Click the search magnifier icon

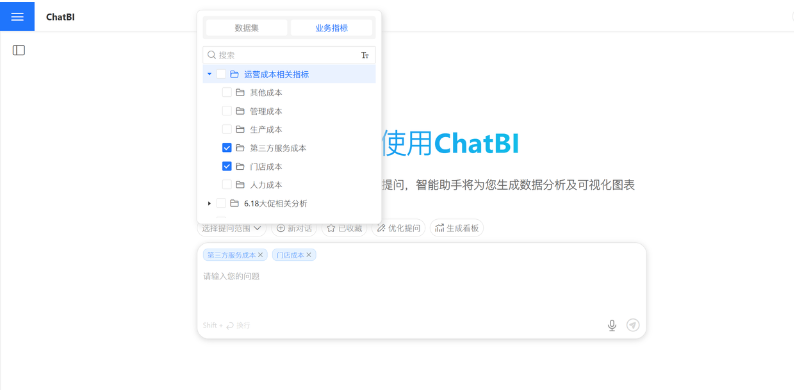(x=212, y=55)
